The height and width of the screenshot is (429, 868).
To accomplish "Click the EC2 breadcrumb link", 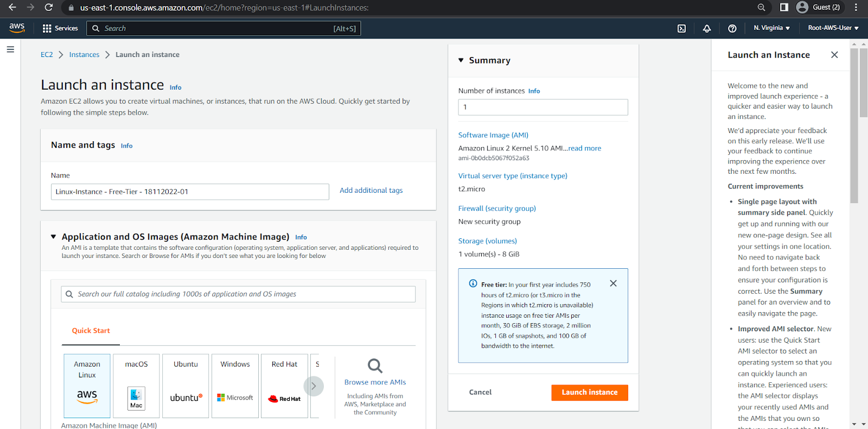I will (47, 55).
